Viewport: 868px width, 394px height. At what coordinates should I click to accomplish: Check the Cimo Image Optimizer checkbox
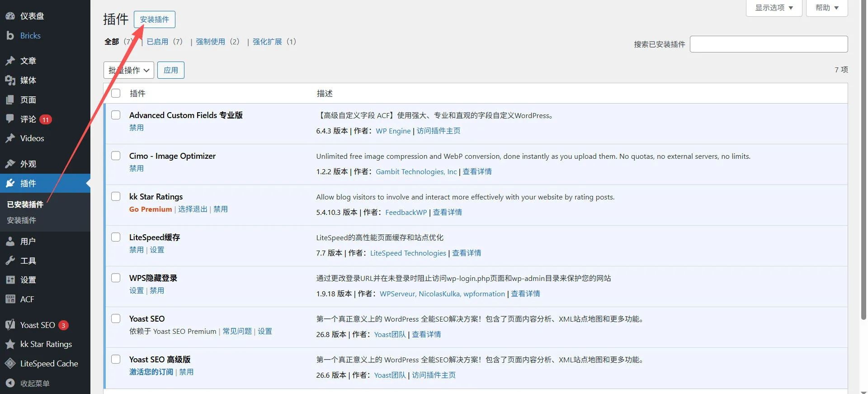pos(116,156)
